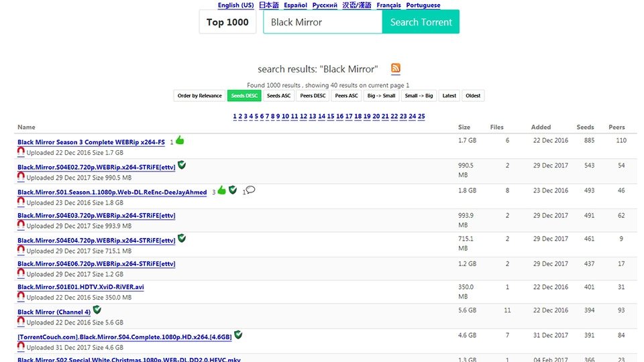Open Black Mirror (Channel 4) torrent link
The width and height of the screenshot is (644, 362).
[x=54, y=312]
